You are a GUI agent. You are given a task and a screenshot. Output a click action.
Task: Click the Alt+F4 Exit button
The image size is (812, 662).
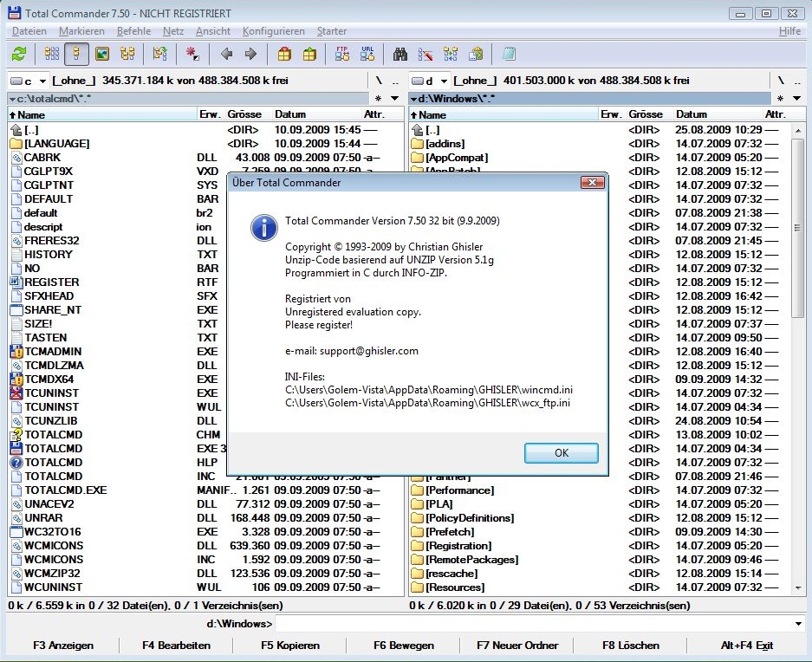746,646
